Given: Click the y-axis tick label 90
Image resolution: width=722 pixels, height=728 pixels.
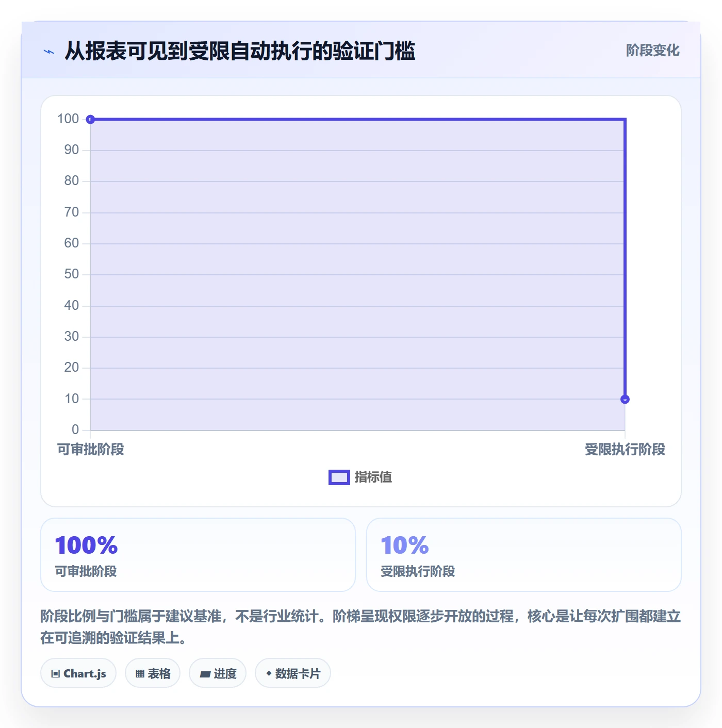Looking at the screenshot, I should [72, 150].
